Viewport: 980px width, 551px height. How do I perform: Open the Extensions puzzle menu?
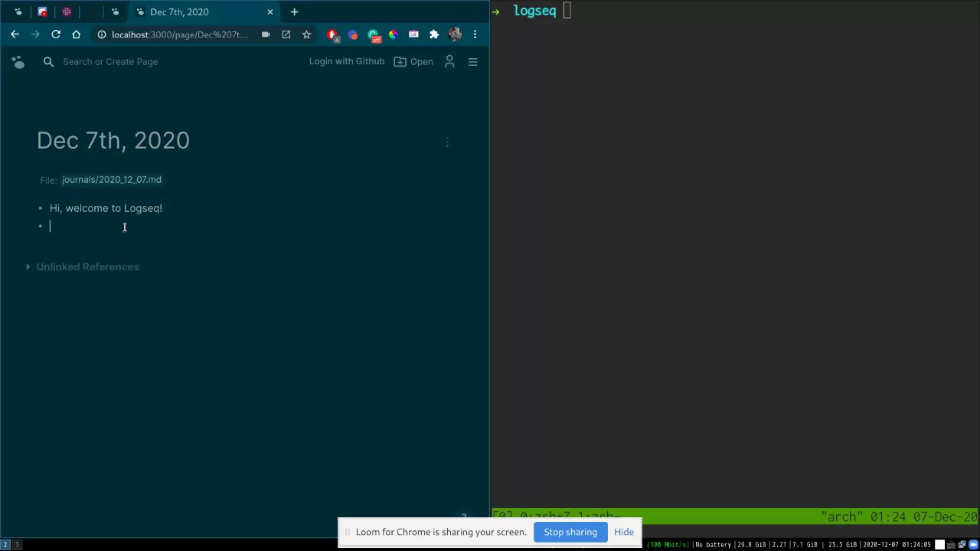click(x=434, y=34)
